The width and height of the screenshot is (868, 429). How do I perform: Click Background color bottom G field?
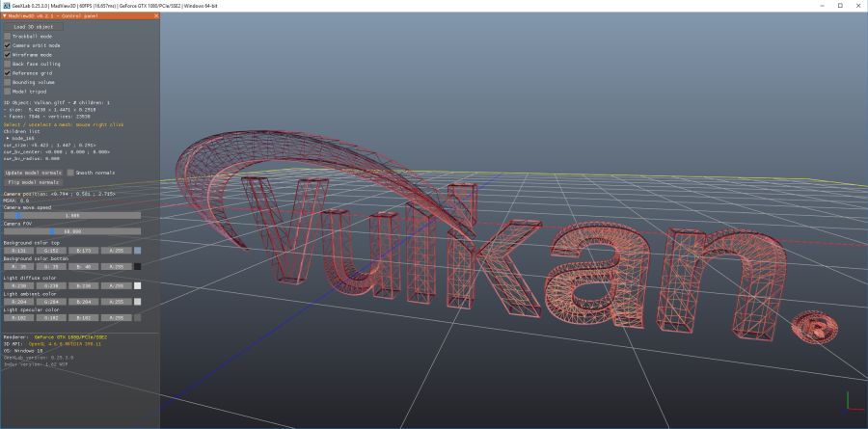[x=51, y=267]
